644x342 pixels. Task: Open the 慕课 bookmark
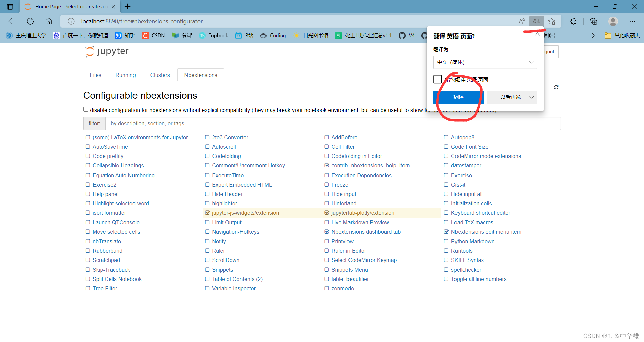pyautogui.click(x=182, y=36)
